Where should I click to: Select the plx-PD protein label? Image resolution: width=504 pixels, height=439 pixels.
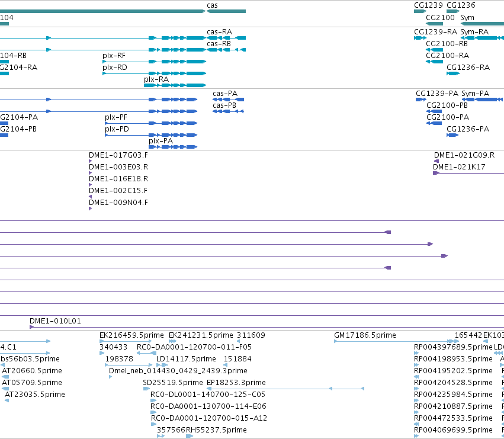[x=117, y=129]
